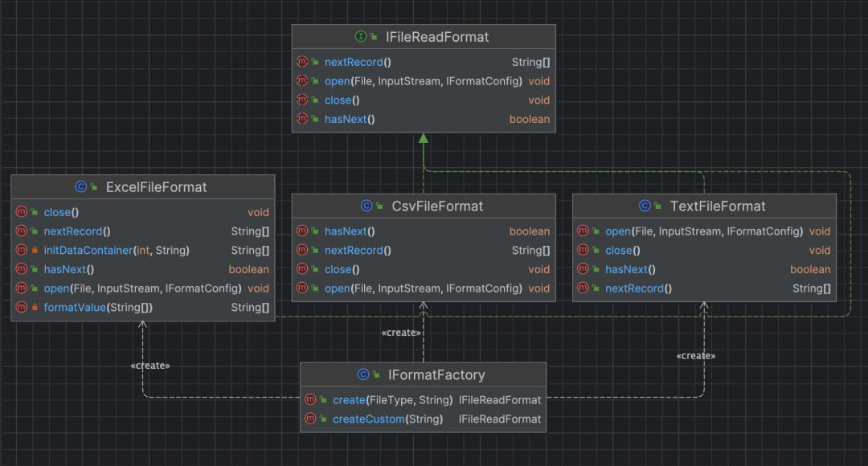Select the IFileReadFormat header title
The height and width of the screenshot is (466, 868).
(x=437, y=37)
